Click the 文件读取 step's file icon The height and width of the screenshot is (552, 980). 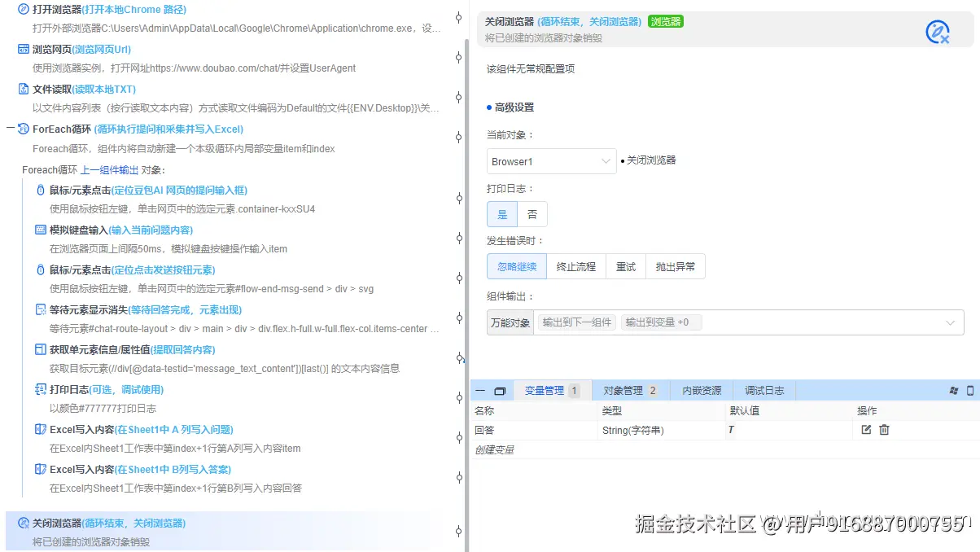click(24, 89)
